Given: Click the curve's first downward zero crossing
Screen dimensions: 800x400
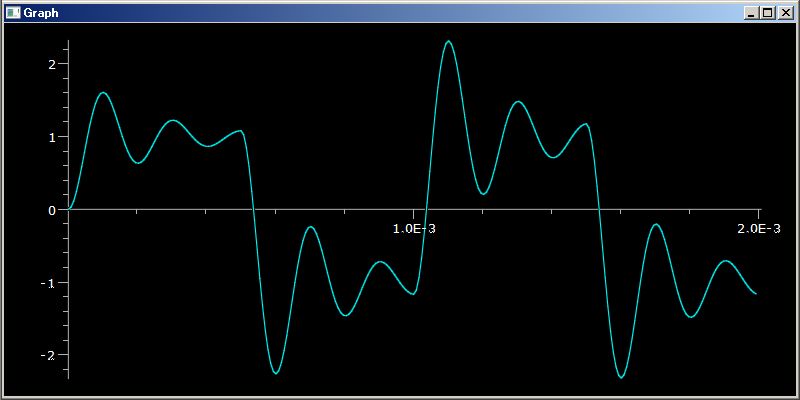Looking at the screenshot, I should point(253,209).
